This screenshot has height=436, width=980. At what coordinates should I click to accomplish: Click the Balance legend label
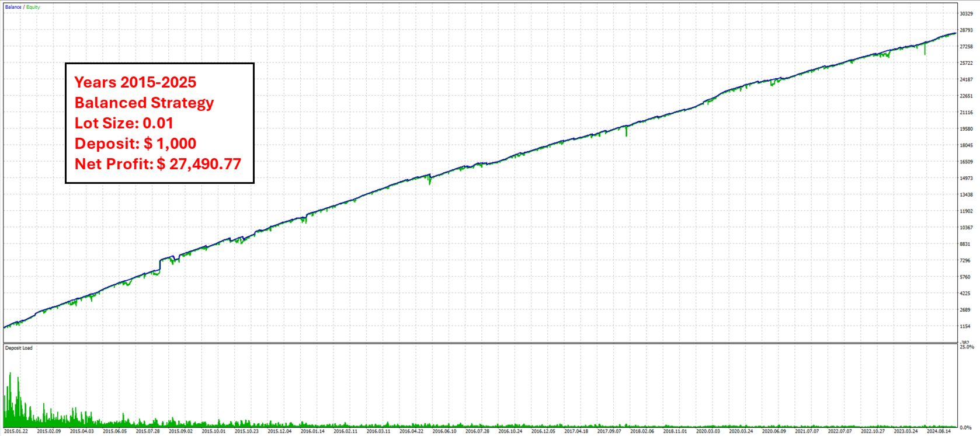(13, 7)
